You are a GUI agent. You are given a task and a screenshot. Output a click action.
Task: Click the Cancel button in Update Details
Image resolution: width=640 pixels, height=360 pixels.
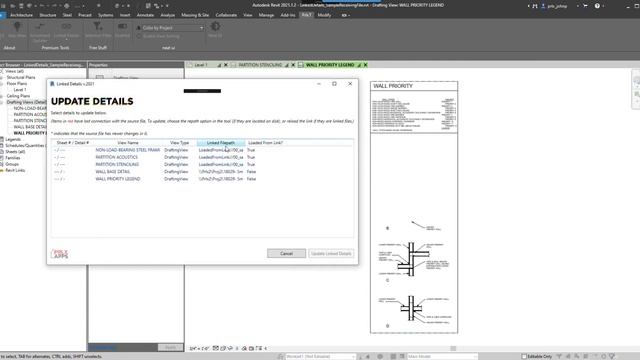pos(286,253)
